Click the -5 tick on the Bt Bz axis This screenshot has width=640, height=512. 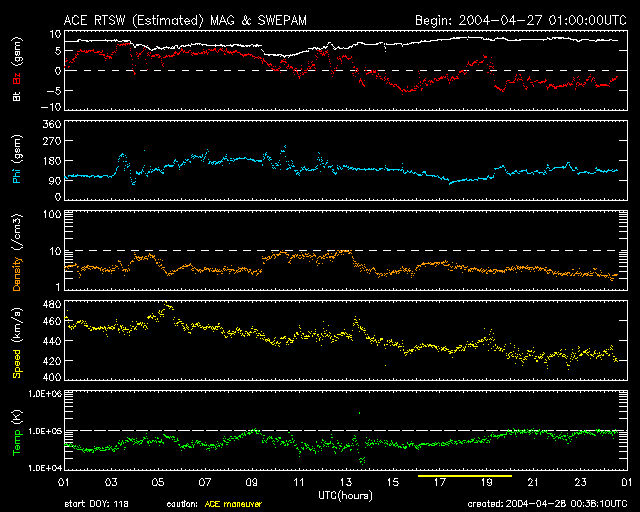tap(54, 90)
